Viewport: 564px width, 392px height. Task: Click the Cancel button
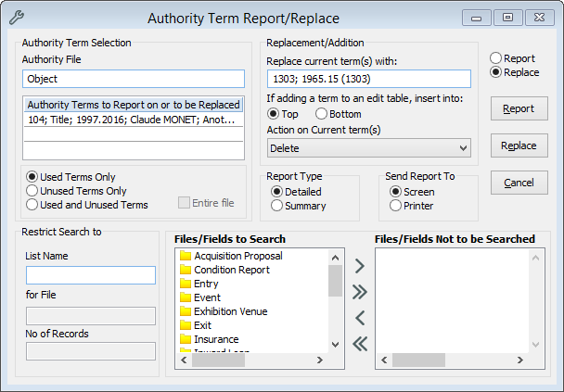click(x=519, y=183)
